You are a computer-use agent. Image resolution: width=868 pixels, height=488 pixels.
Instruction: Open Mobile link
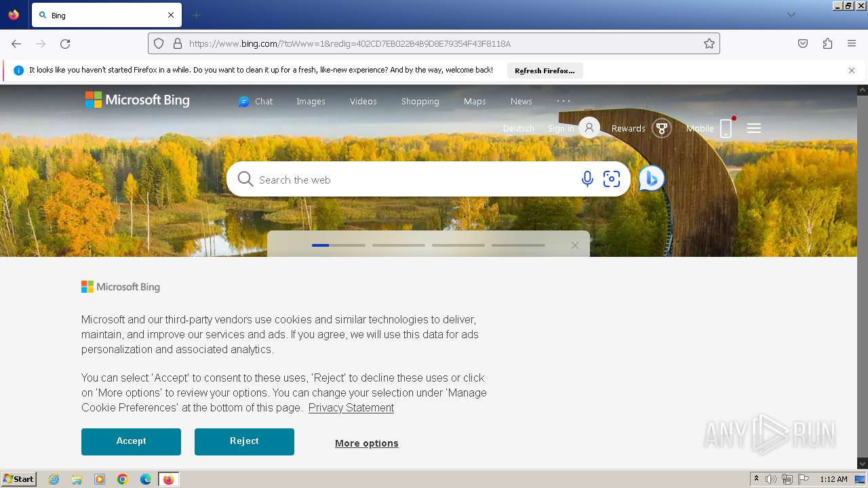(700, 128)
